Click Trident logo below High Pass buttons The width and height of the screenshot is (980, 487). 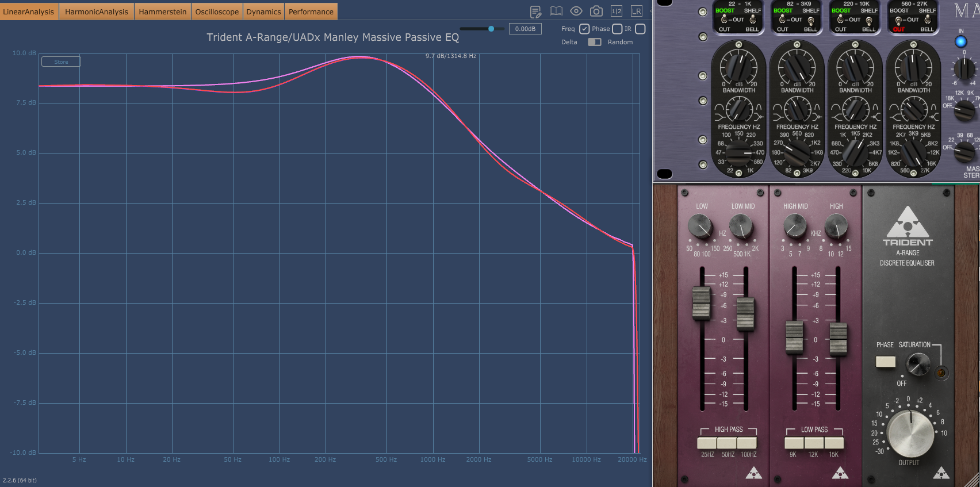753,473
